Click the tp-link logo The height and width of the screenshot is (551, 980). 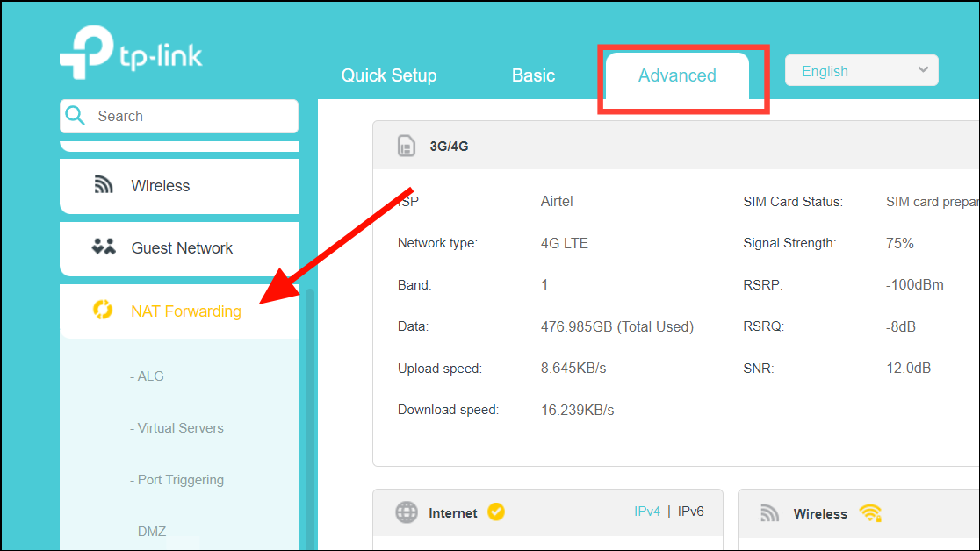[x=131, y=53]
